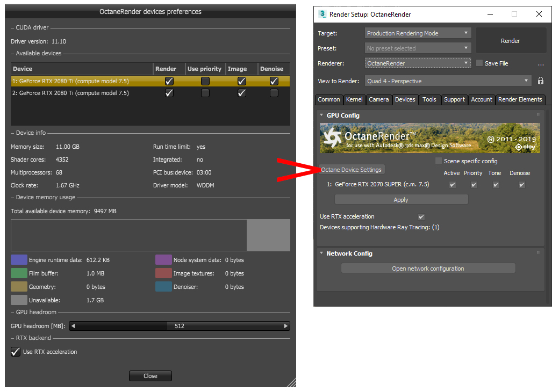The width and height of the screenshot is (559, 392).
Task: Click the GPU headroom slider showing 512
Action: 180,326
